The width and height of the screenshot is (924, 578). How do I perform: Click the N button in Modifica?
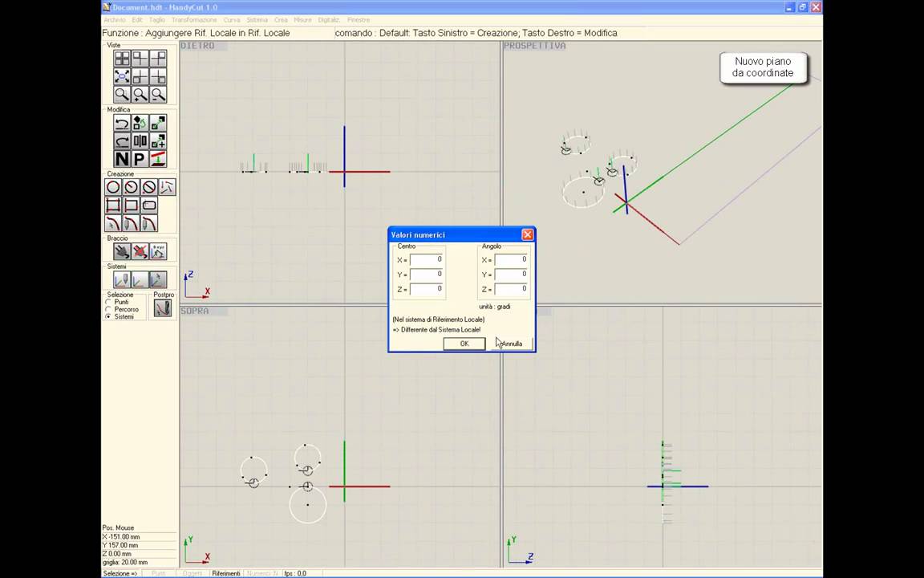[x=122, y=159]
